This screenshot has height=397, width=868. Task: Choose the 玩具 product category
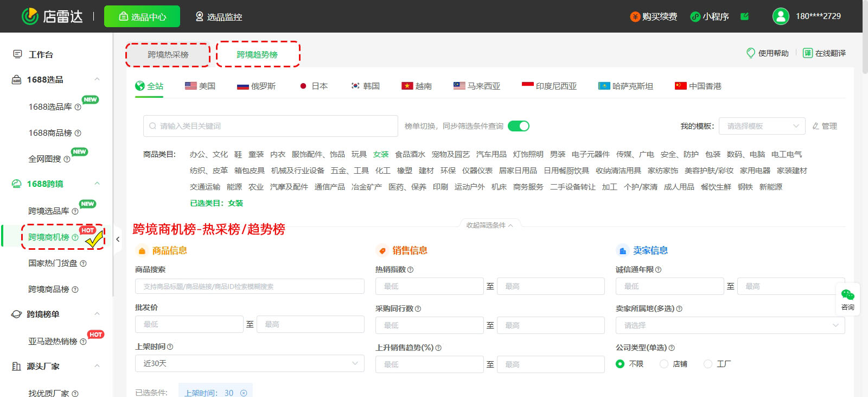(x=359, y=154)
